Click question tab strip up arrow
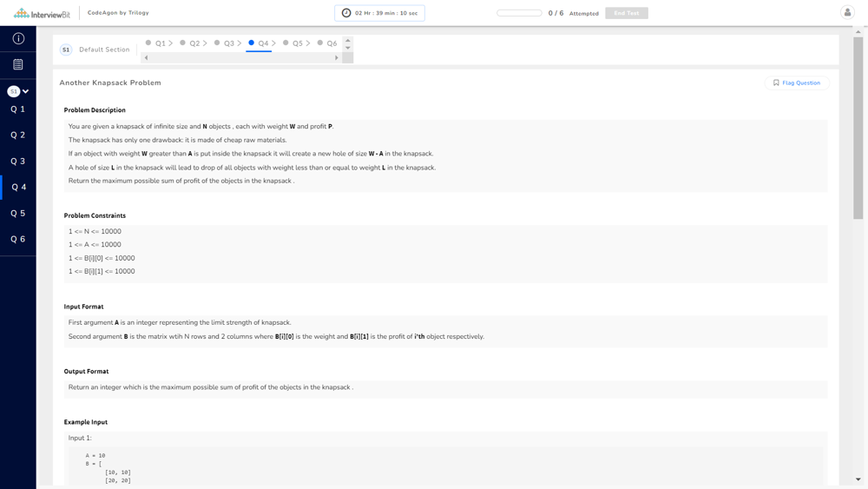Viewport: 868px width, 489px height. point(348,41)
